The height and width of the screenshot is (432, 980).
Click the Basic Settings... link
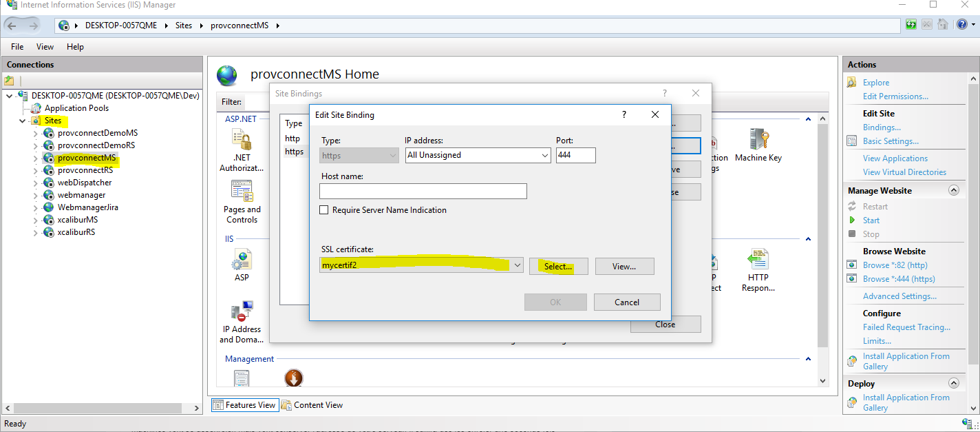(x=891, y=141)
